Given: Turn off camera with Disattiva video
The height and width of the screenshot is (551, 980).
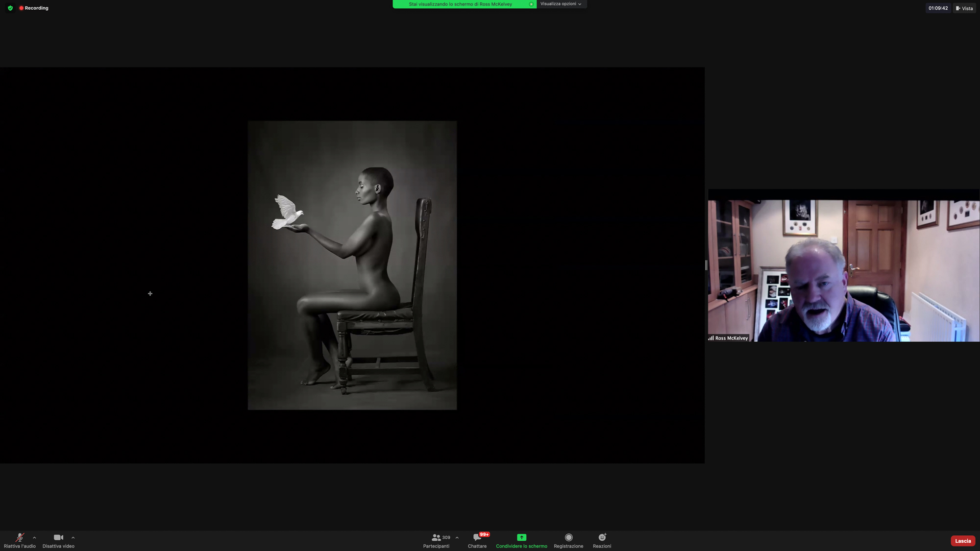Looking at the screenshot, I should click(x=58, y=540).
